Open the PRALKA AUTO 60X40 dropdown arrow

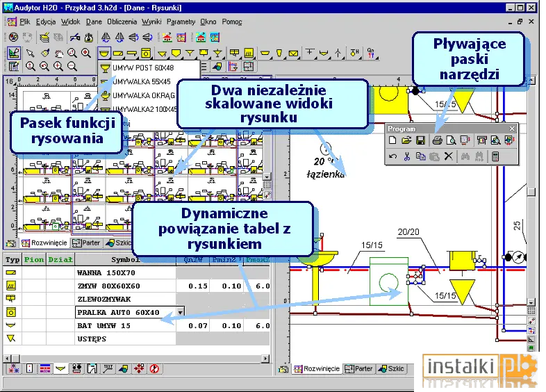click(x=181, y=312)
